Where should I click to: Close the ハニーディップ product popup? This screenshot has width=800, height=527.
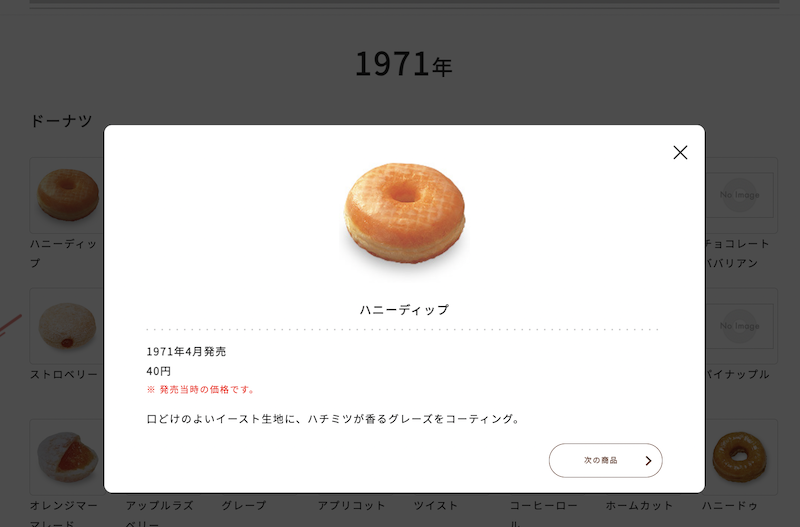[x=680, y=152]
